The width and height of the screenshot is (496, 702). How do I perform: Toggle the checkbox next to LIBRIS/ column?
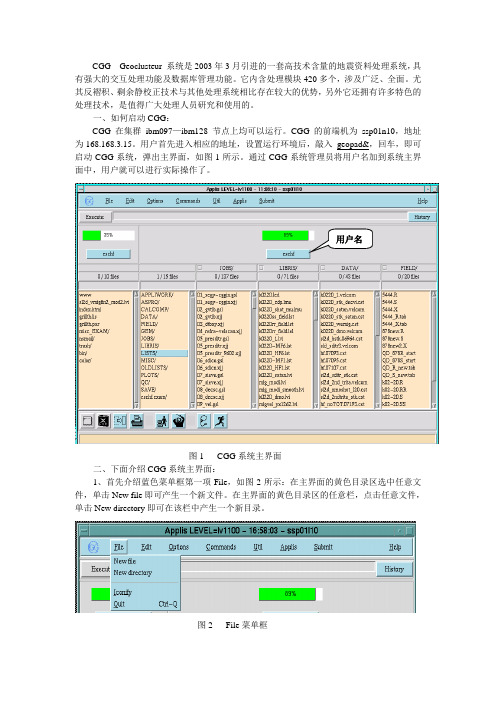click(x=261, y=267)
